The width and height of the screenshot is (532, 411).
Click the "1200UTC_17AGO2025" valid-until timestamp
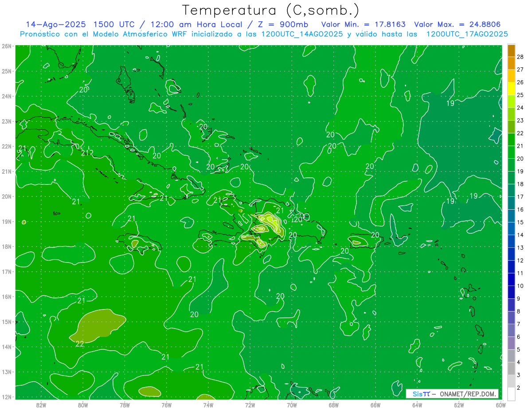[x=467, y=34]
